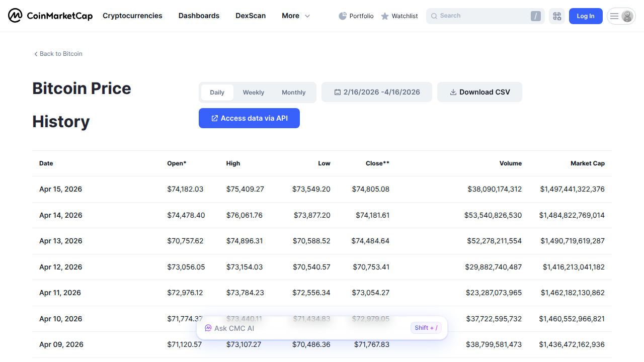Click the Log In button
This screenshot has height=362, width=644.
coord(585,16)
